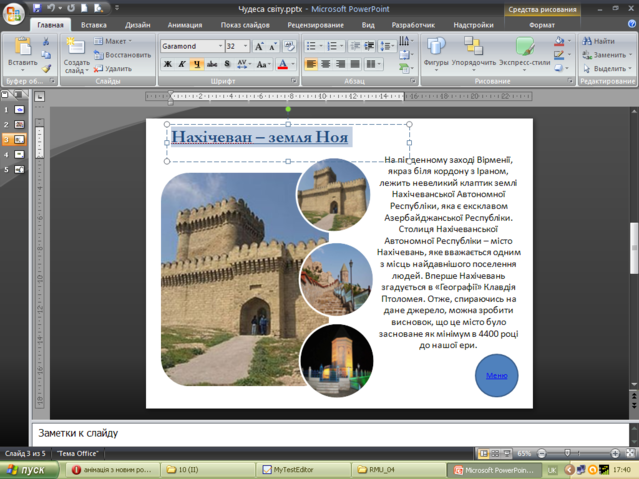This screenshot has height=479, width=639.
Task: Click the font color red A swatch
Action: click(282, 64)
